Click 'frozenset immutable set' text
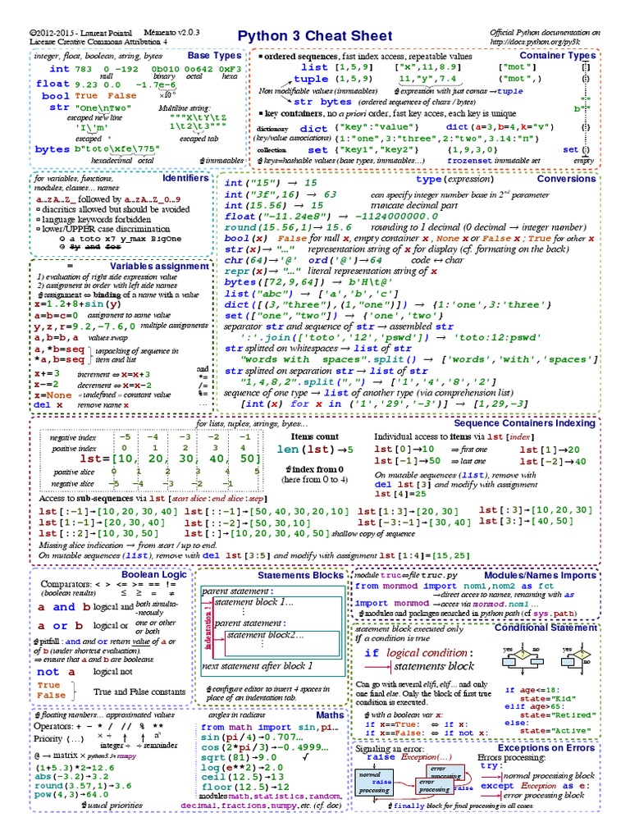This screenshot has width=630, height=840. (x=493, y=160)
